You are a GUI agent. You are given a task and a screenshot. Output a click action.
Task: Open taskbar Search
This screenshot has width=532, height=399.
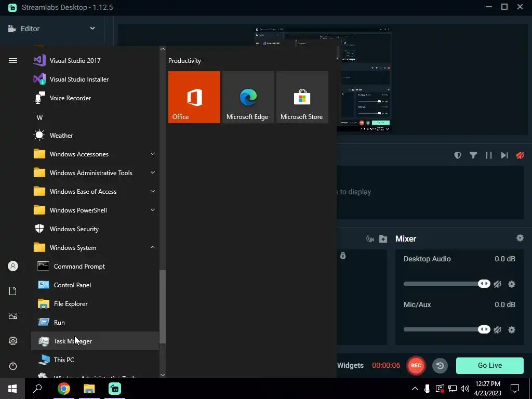[x=37, y=389]
